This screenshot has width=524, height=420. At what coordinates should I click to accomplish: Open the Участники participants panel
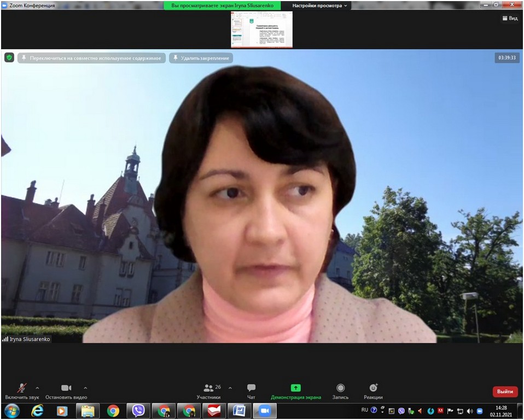click(209, 388)
